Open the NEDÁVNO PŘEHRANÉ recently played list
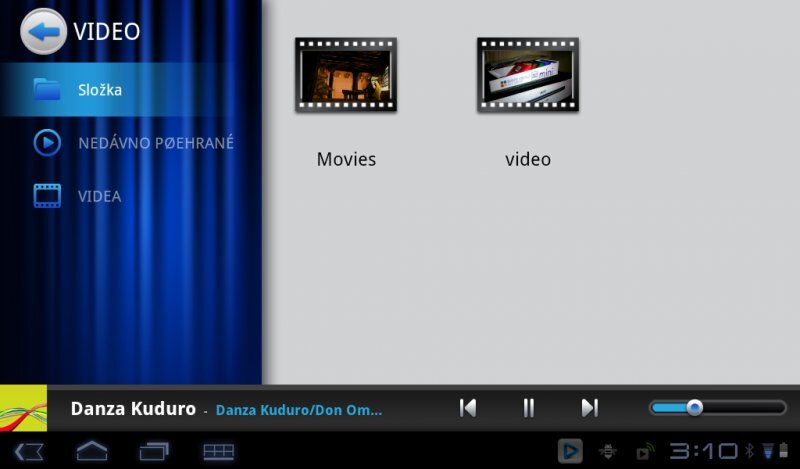Viewport: 800px width, 469px height. [155, 143]
